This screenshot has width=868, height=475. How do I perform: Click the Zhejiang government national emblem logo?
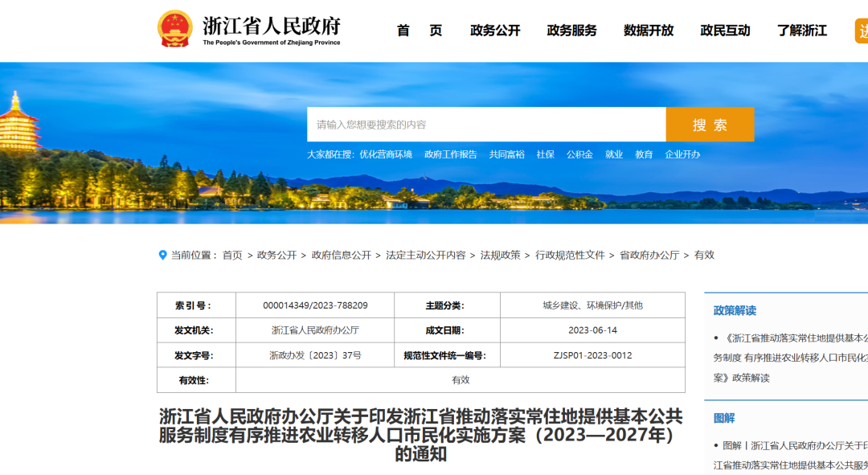[175, 29]
